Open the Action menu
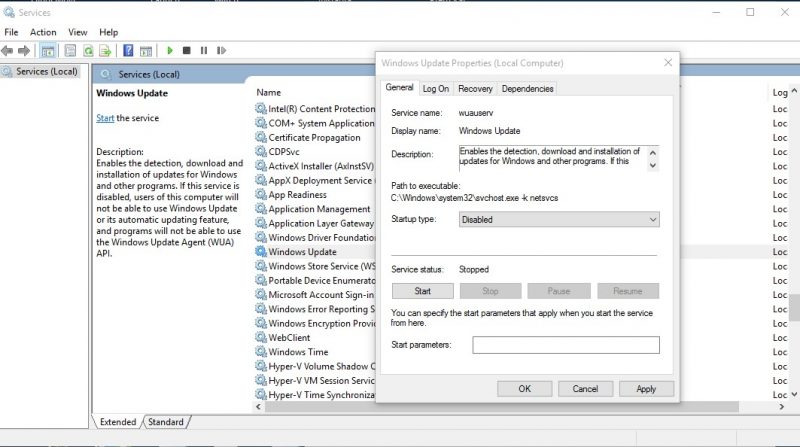The height and width of the screenshot is (447, 800). [43, 32]
